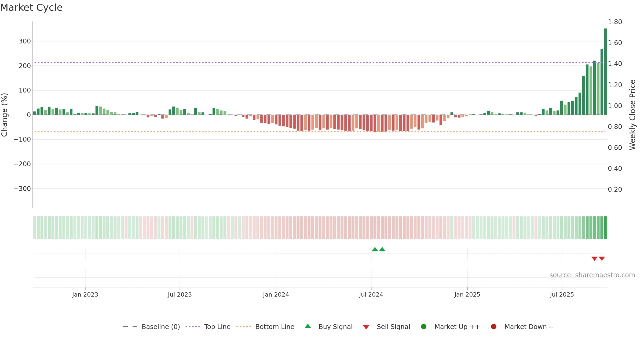Click the 300 tick on left axis

coord(25,41)
